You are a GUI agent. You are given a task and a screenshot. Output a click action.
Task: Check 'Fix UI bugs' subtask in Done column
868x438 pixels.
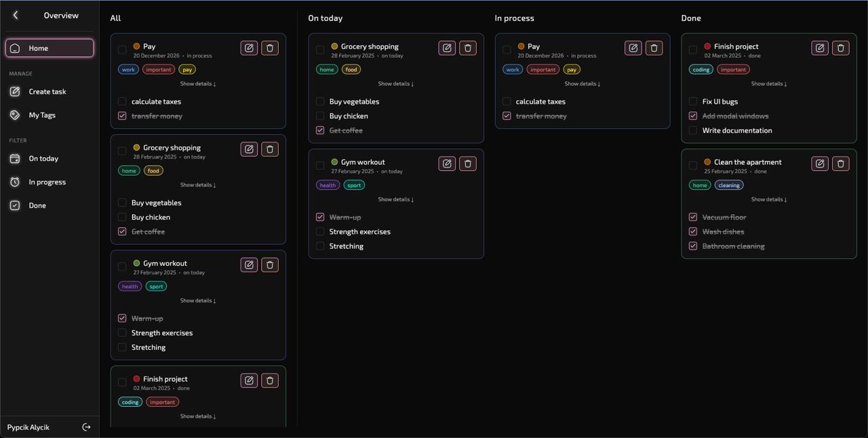[693, 102]
